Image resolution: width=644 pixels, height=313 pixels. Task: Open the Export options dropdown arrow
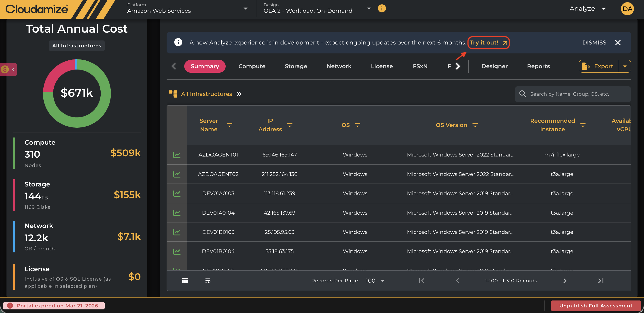coord(625,66)
